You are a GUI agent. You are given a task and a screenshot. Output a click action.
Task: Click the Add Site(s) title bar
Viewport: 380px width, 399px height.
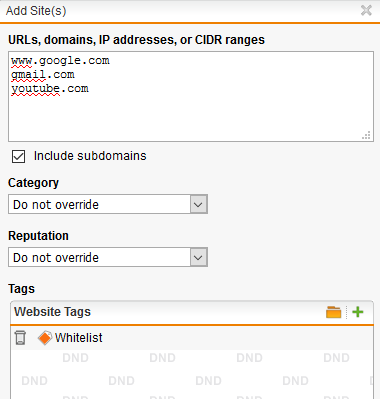pos(180,11)
